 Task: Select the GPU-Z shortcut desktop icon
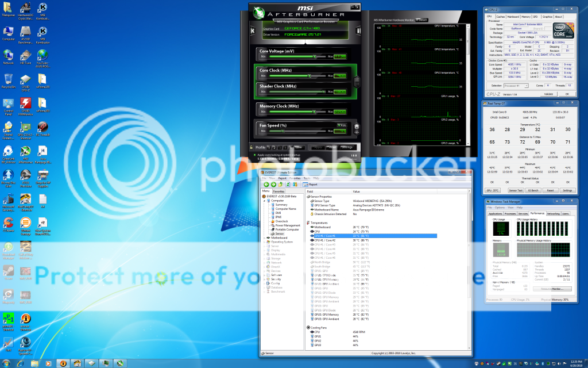pos(25,131)
